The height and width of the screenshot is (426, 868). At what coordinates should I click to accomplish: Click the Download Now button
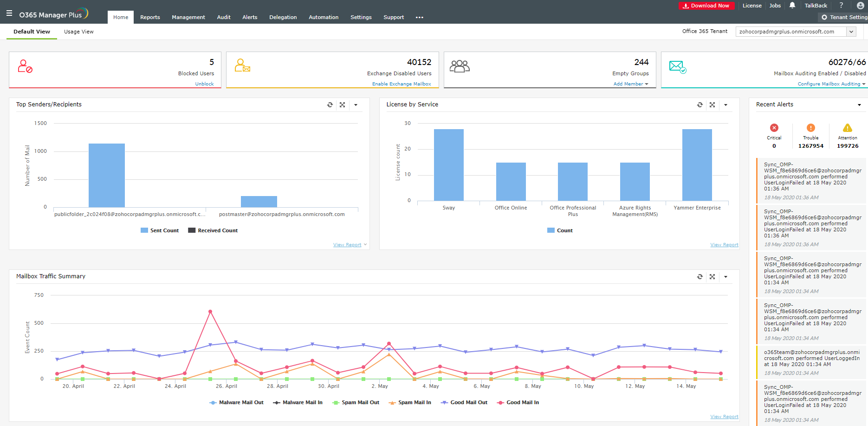[x=706, y=6]
